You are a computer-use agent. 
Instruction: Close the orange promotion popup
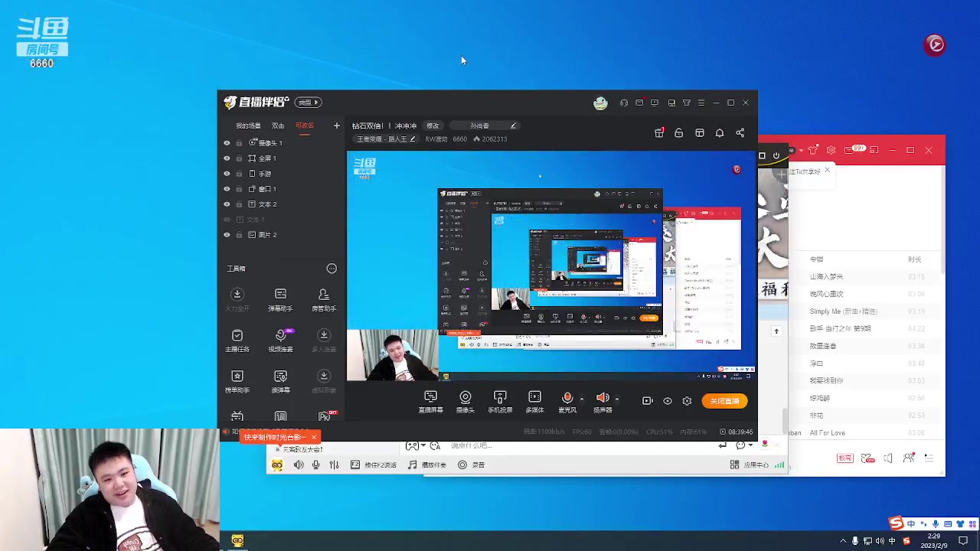tap(313, 437)
